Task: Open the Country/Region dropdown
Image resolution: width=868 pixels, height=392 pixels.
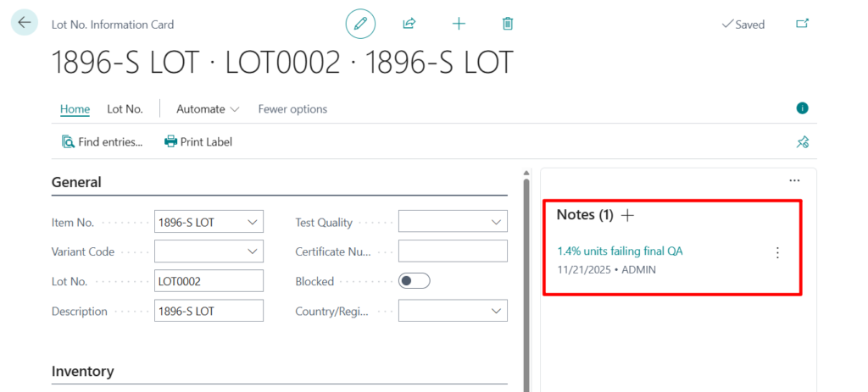Action: pos(496,311)
